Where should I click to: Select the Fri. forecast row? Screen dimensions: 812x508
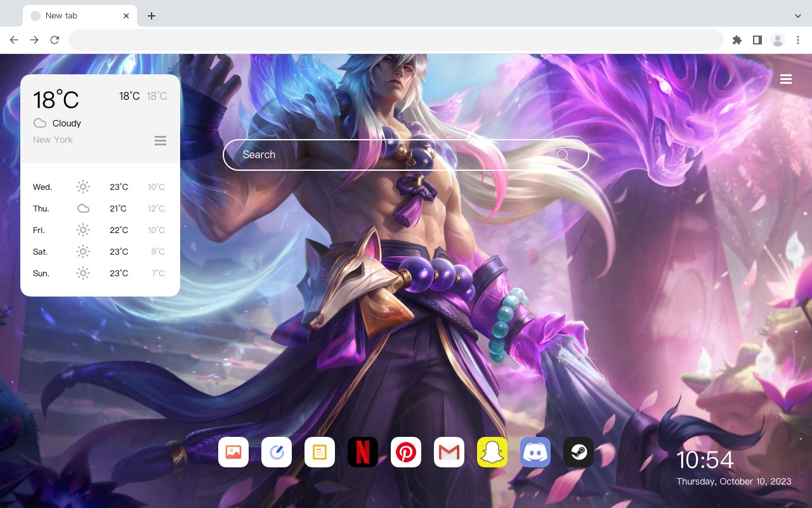[x=100, y=230]
